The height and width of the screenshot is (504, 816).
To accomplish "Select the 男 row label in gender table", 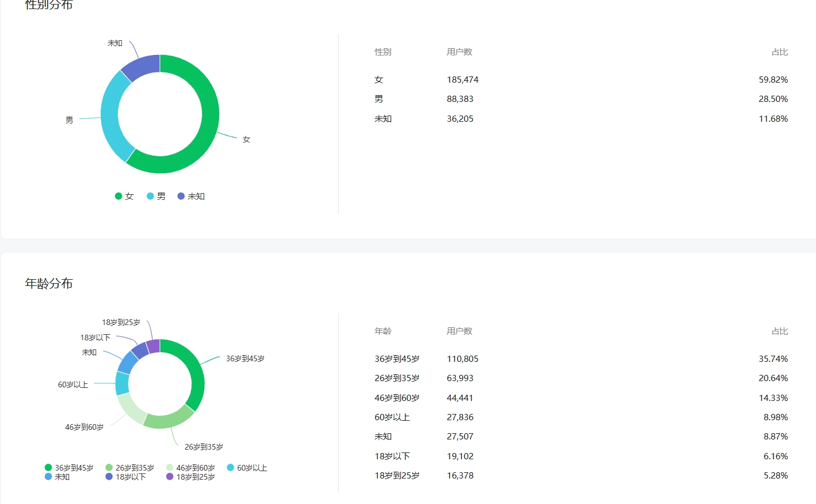I will 379,99.
